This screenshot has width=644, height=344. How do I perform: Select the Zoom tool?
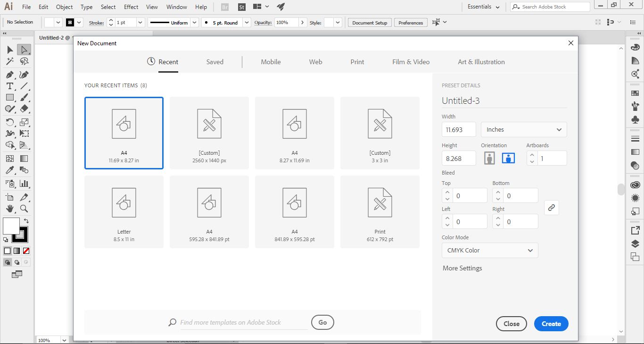(x=24, y=209)
